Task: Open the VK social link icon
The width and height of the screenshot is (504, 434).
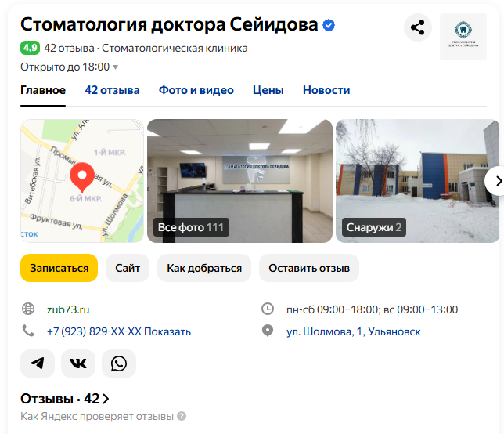Action: point(78,363)
